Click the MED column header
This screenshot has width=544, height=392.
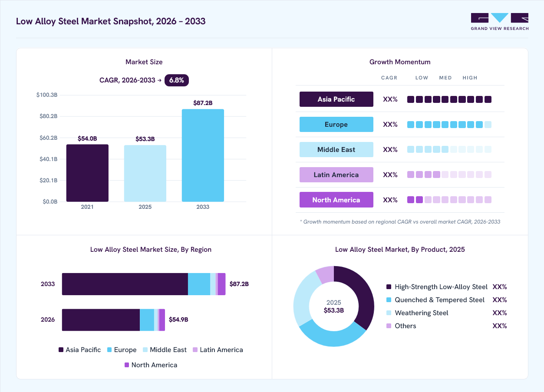click(445, 78)
